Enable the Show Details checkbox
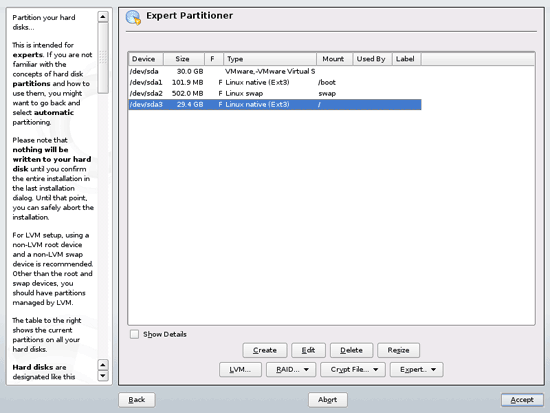The image size is (550, 413). pyautogui.click(x=134, y=334)
